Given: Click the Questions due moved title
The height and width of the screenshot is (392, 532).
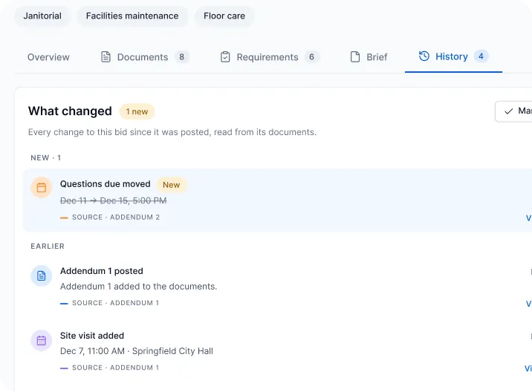Looking at the screenshot, I should click(106, 184).
